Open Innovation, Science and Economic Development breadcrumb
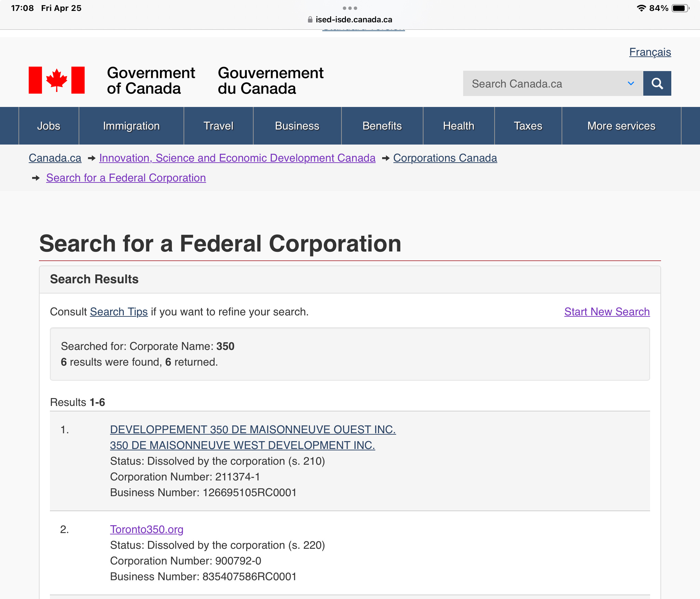This screenshot has width=700, height=599. pyautogui.click(x=237, y=158)
